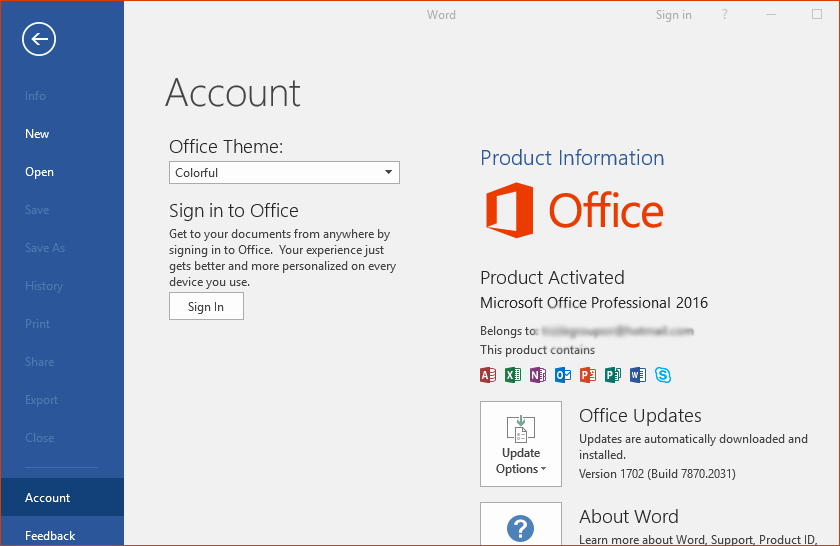Viewport: 840px width, 546px height.
Task: Click the Excel app icon
Action: tap(513, 375)
